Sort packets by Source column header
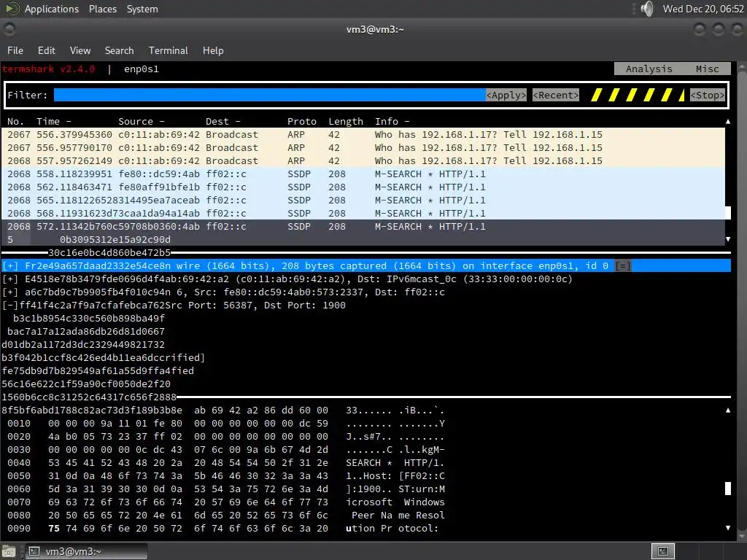This screenshot has height=560, width=747. click(141, 122)
